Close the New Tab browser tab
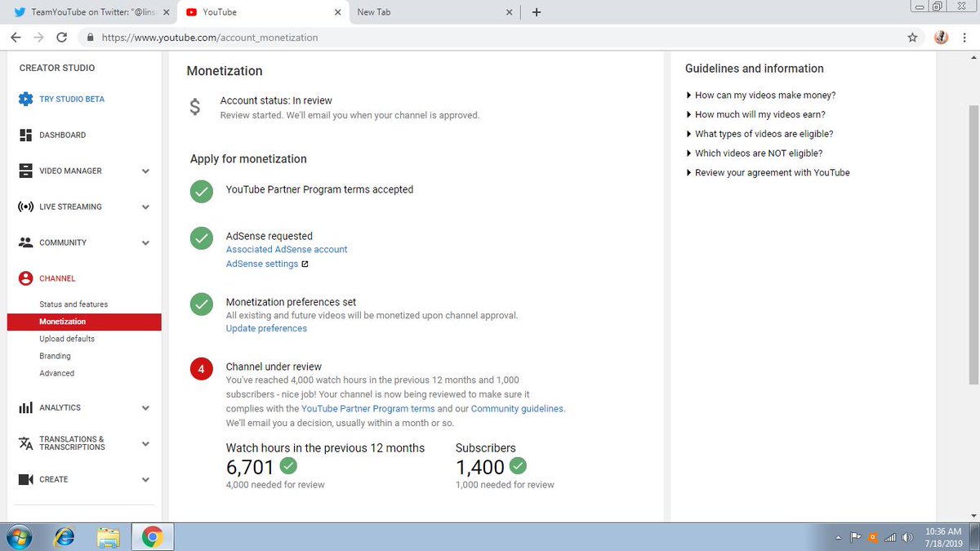The height and width of the screenshot is (551, 980). click(x=509, y=12)
